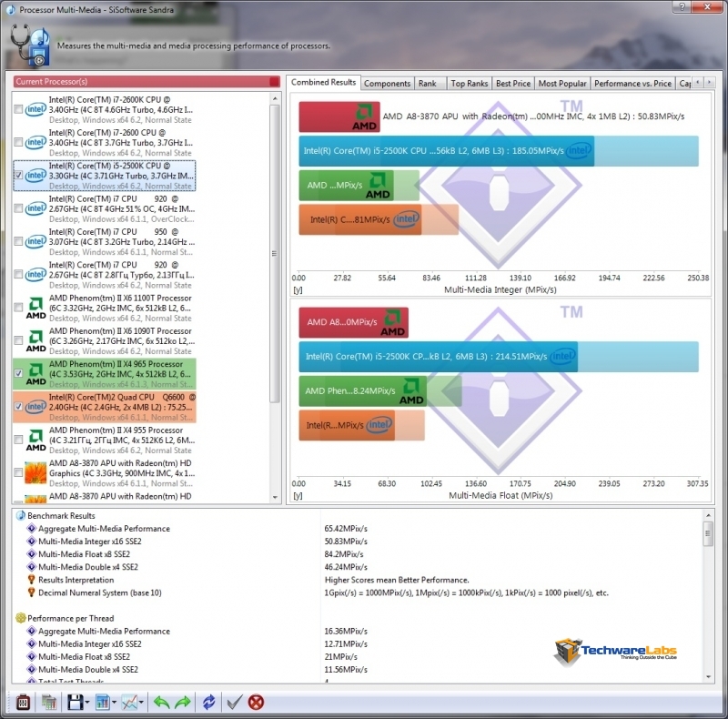Click the bar chart report toolbar icon

(102, 702)
